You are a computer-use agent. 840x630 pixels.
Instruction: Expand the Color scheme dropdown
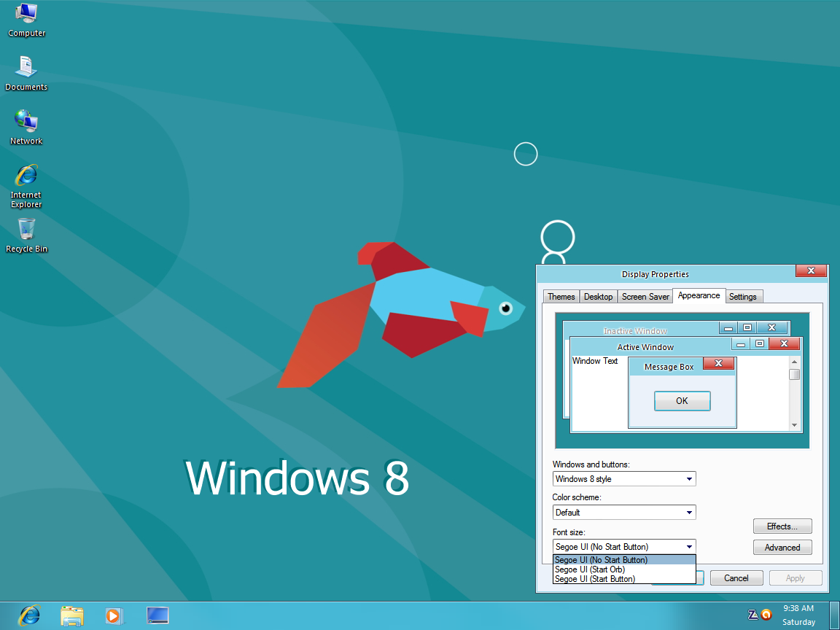(623, 512)
